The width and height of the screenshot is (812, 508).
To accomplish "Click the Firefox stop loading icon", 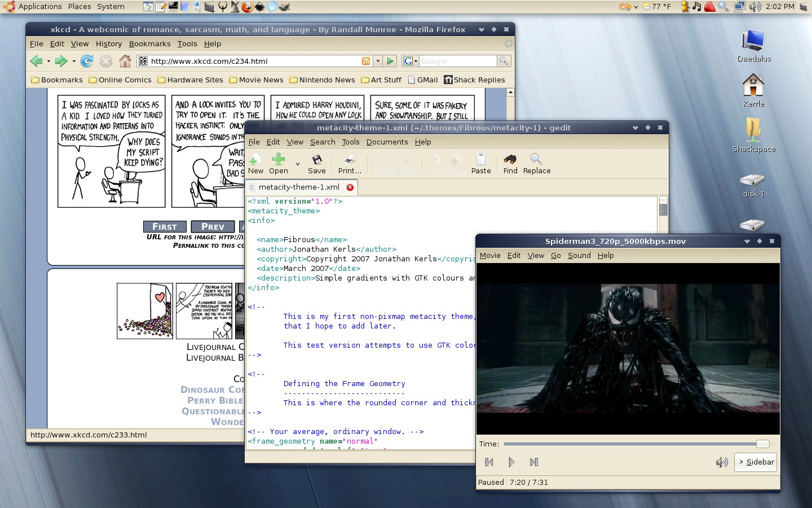I will pyautogui.click(x=106, y=61).
